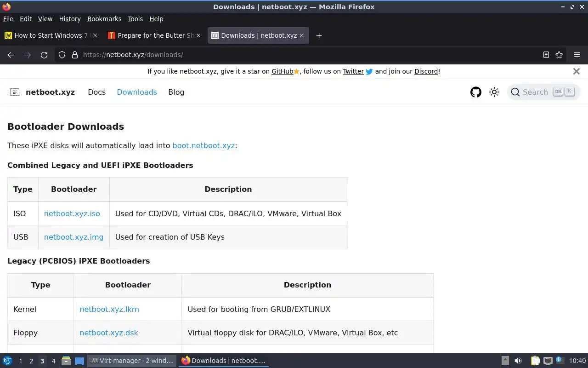Open the View menu
Image resolution: width=588 pixels, height=368 pixels.
click(45, 19)
